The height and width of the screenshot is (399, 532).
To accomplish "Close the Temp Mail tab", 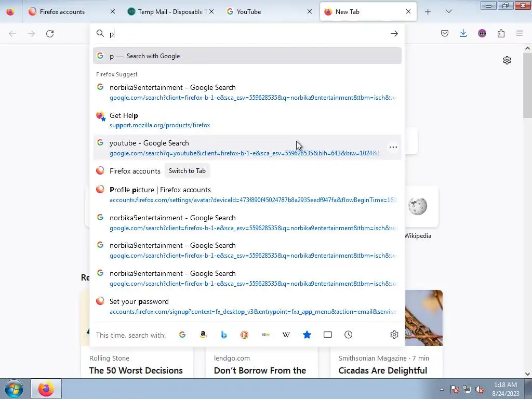I will click(211, 12).
